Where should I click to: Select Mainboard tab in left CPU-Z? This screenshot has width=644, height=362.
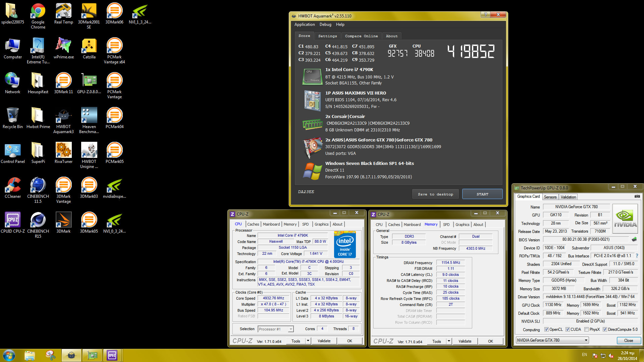(271, 224)
